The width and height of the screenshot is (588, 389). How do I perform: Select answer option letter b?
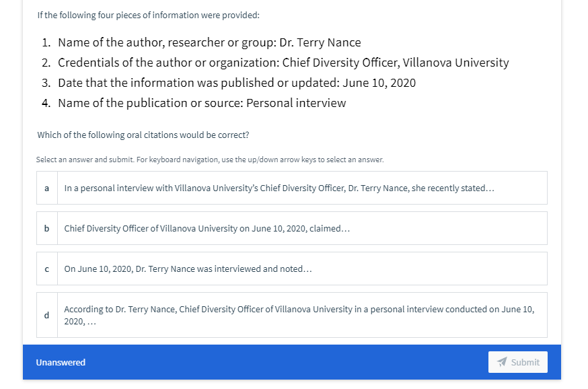pyautogui.click(x=47, y=228)
